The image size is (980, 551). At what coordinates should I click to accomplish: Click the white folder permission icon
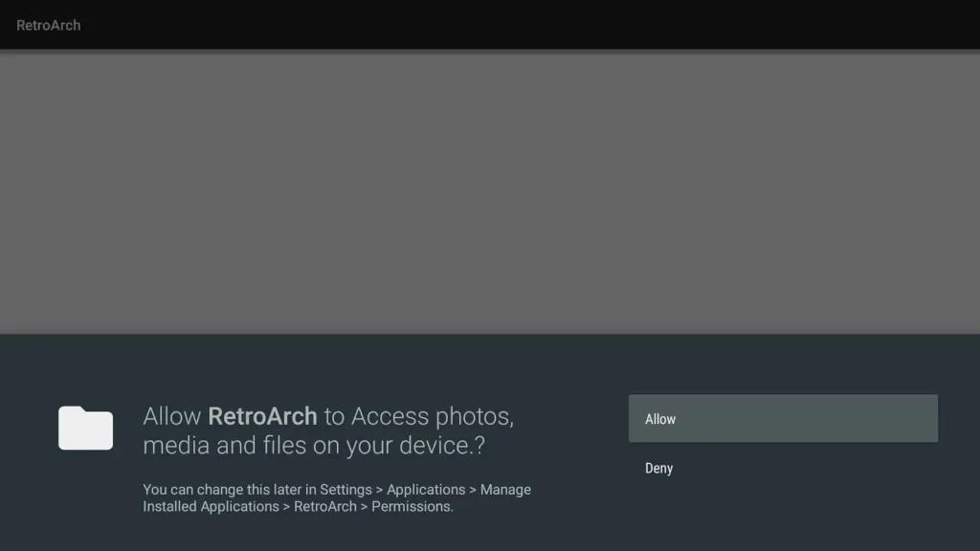click(85, 428)
